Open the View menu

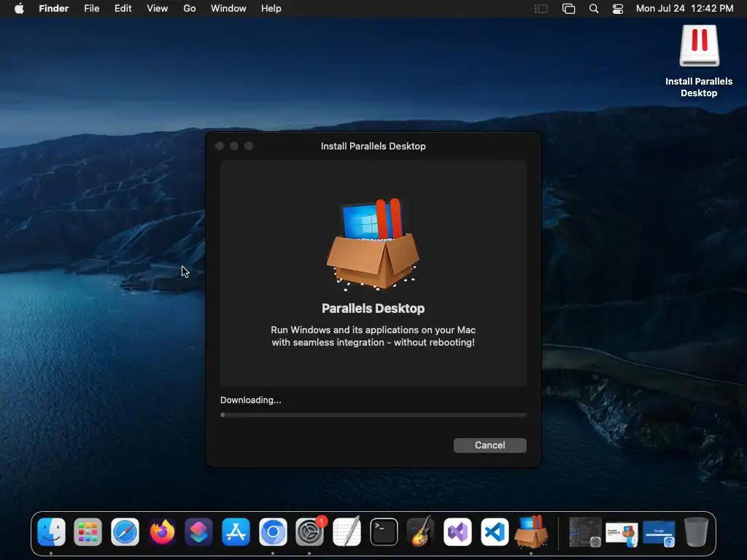click(x=158, y=9)
